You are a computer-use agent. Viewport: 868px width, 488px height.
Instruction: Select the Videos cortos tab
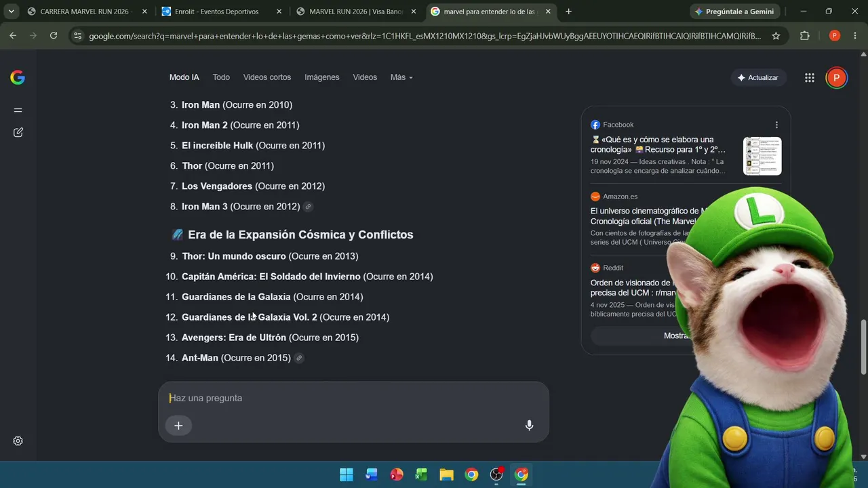coord(267,77)
